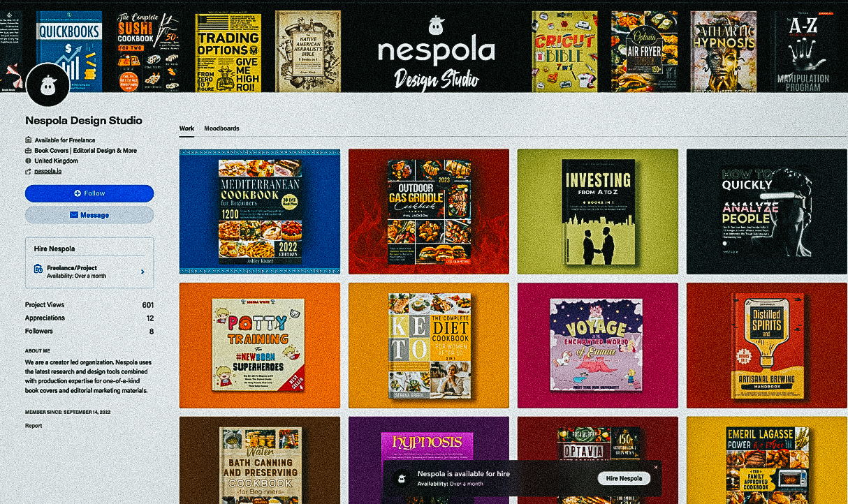Open the nespola.io website link
The height and width of the screenshot is (504, 848).
(48, 171)
